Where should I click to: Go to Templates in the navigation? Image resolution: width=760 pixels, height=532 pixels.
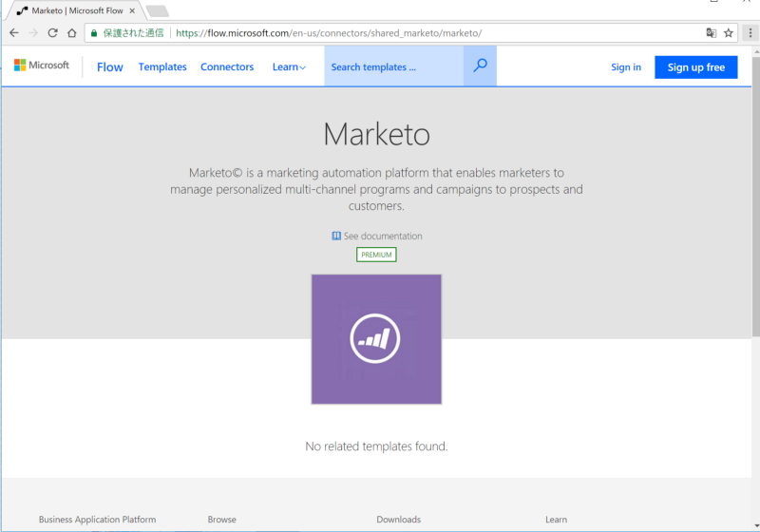click(x=162, y=66)
